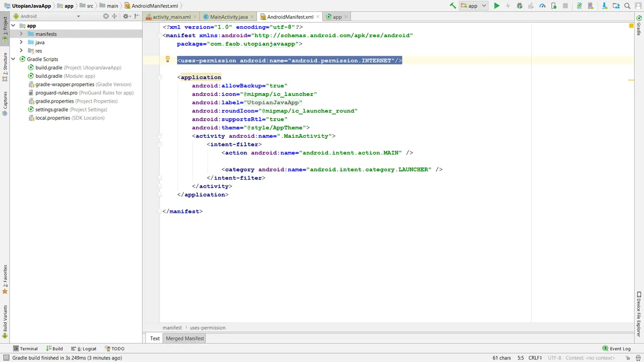Click the Apply Changes lightning icon
Image resolution: width=644 pixels, height=362 pixels.
(508, 6)
